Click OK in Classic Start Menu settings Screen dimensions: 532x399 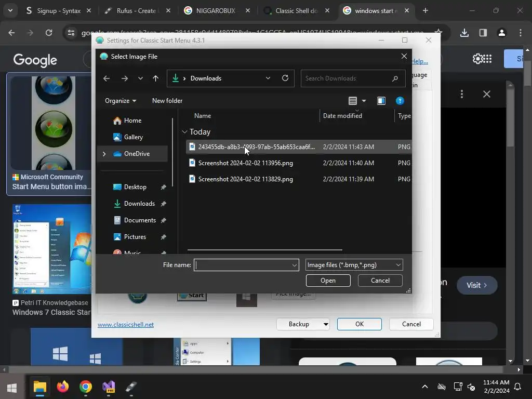coord(360,324)
